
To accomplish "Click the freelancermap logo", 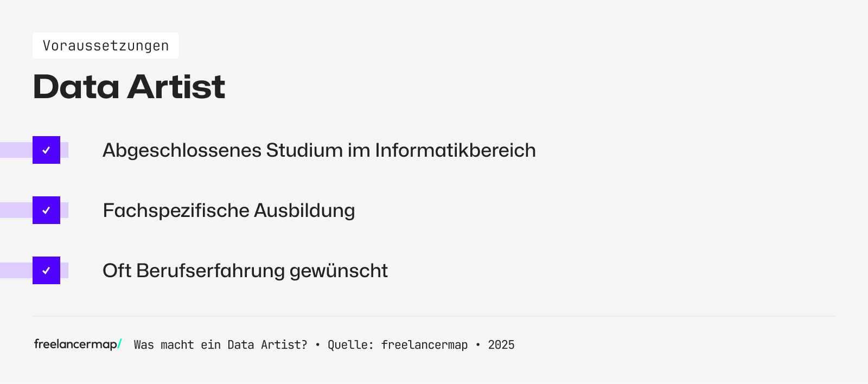I will coord(75,344).
